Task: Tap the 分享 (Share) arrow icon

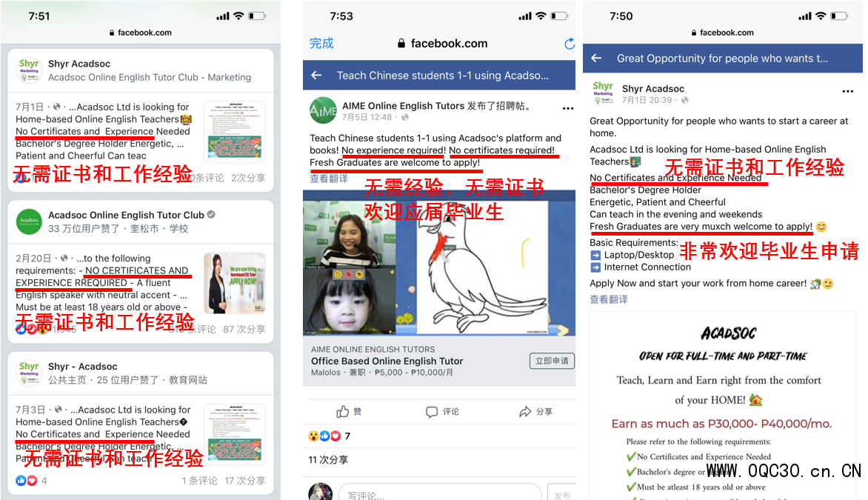Action: (x=525, y=411)
